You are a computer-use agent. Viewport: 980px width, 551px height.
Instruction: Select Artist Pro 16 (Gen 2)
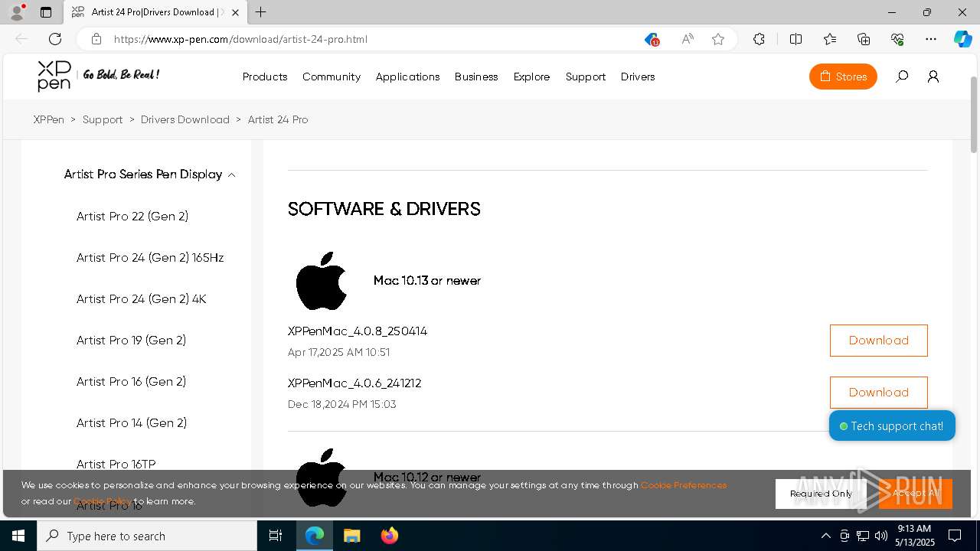(x=131, y=382)
